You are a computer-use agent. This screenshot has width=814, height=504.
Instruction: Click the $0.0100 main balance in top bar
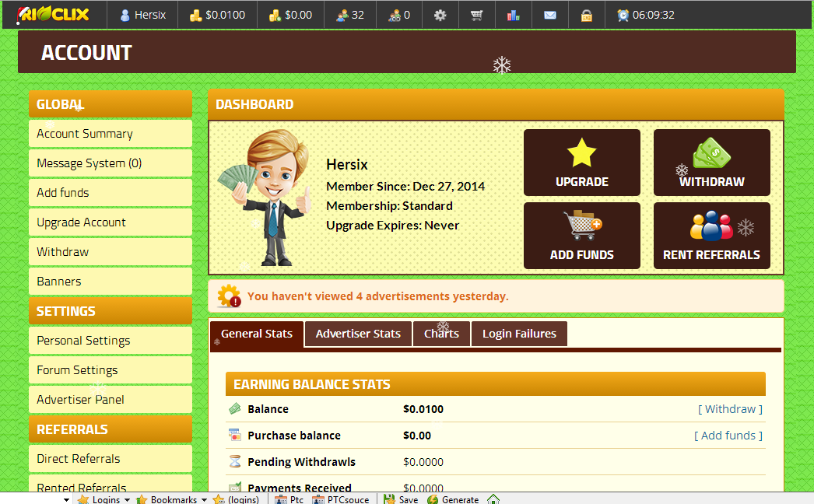(218, 15)
